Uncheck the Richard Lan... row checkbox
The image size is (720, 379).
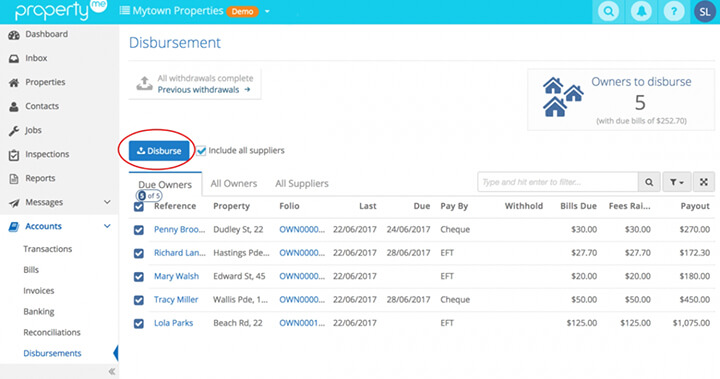point(139,253)
